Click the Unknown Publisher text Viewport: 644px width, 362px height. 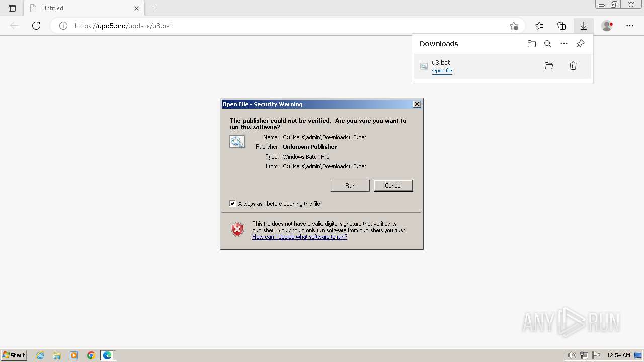pos(310,147)
